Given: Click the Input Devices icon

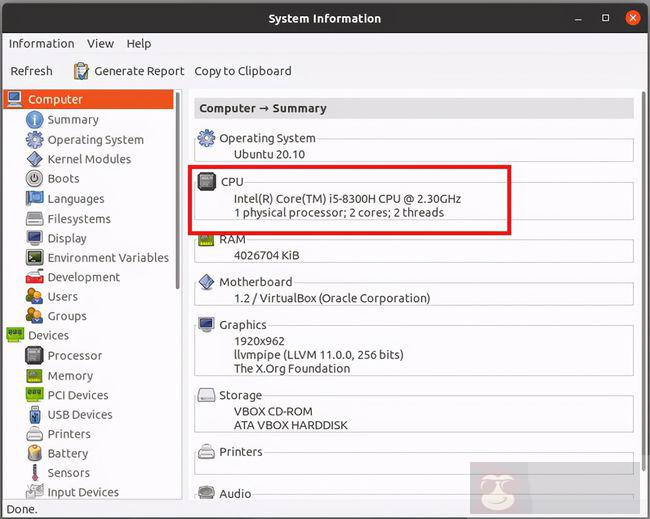Looking at the screenshot, I should [x=35, y=492].
